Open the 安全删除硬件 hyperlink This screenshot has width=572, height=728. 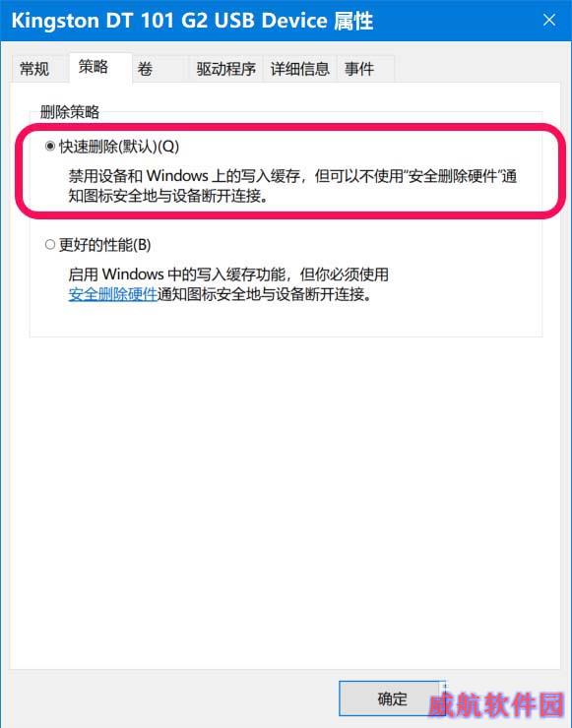[113, 294]
